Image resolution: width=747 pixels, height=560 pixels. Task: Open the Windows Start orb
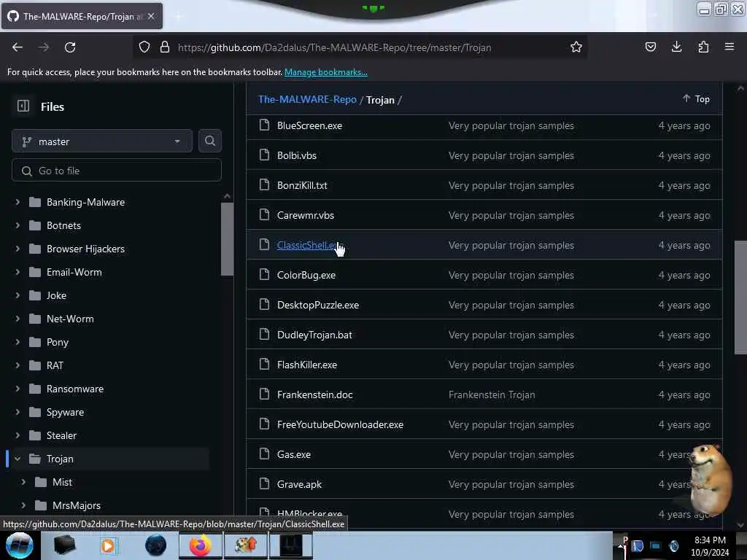pos(20,545)
